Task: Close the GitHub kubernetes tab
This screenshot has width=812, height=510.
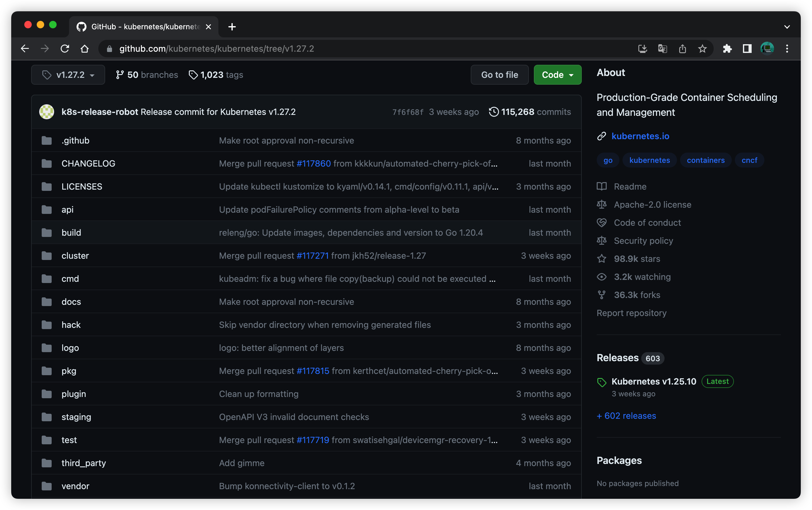Action: click(x=208, y=27)
